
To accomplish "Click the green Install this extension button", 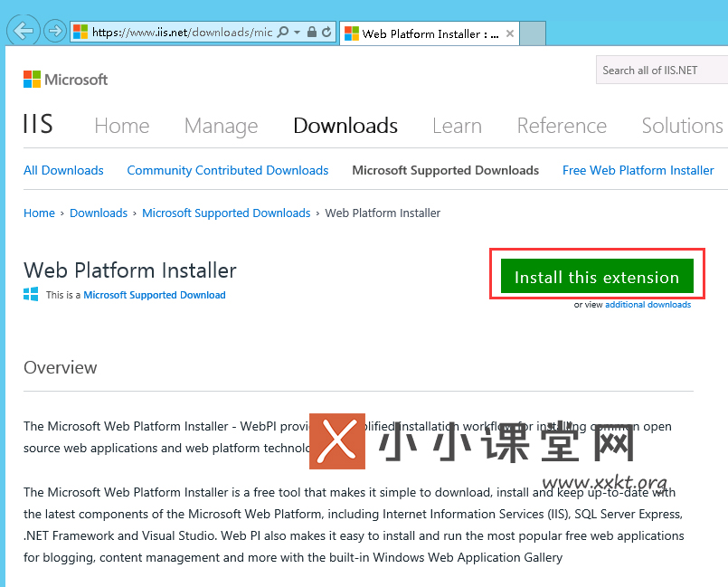I will click(597, 276).
